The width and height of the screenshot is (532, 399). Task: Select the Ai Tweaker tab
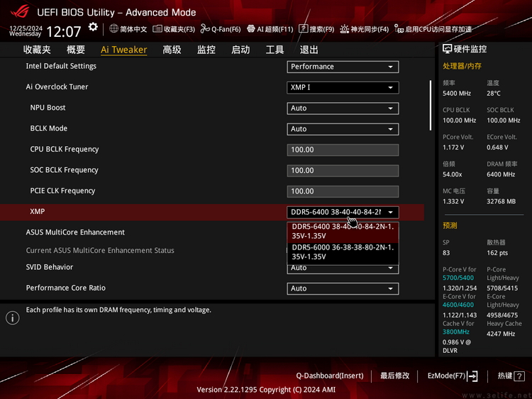[124, 50]
